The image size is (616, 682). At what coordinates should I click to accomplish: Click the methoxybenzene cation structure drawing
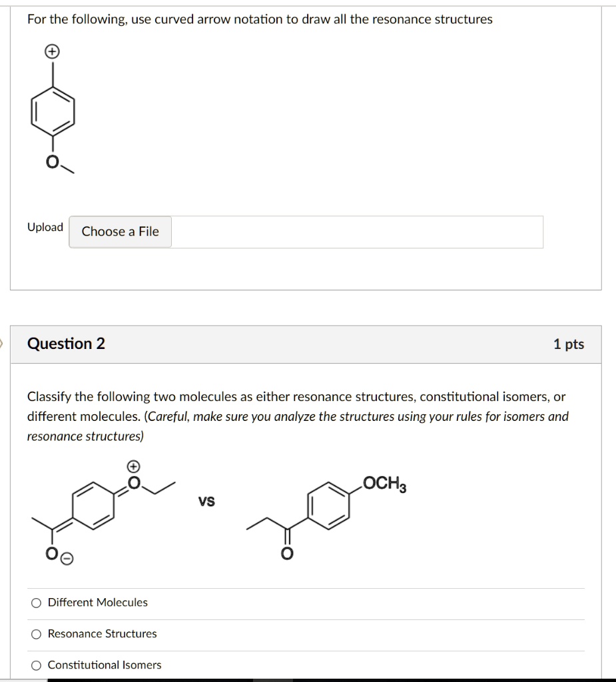52,110
